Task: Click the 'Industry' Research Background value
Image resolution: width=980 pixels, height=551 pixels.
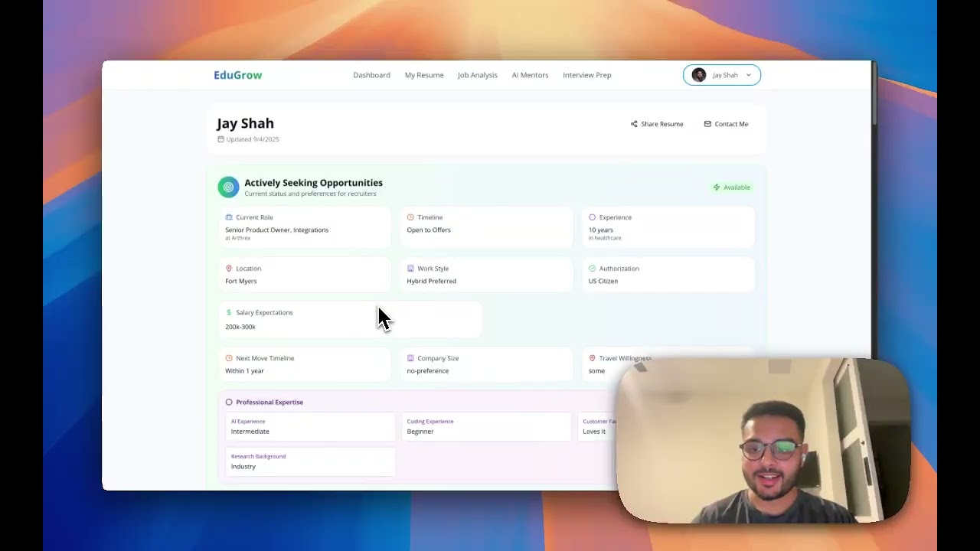Action: (243, 466)
